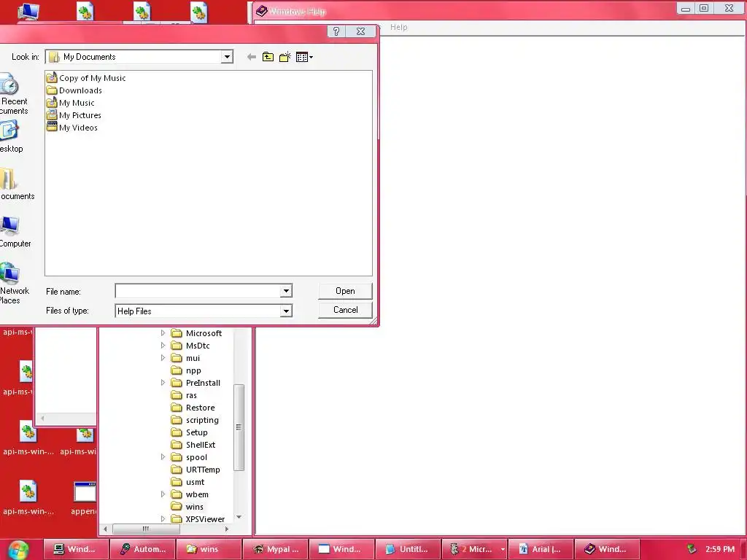Go back using the Open dialog's back arrow

point(252,57)
